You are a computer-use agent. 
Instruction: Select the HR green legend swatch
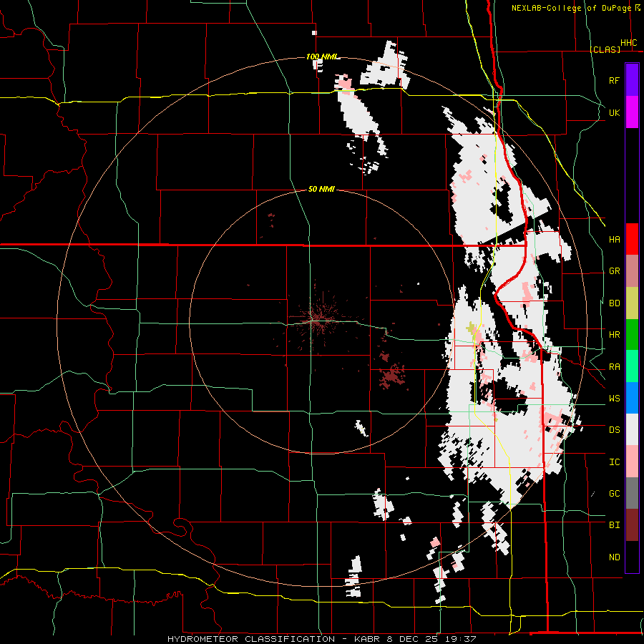pos(632,335)
